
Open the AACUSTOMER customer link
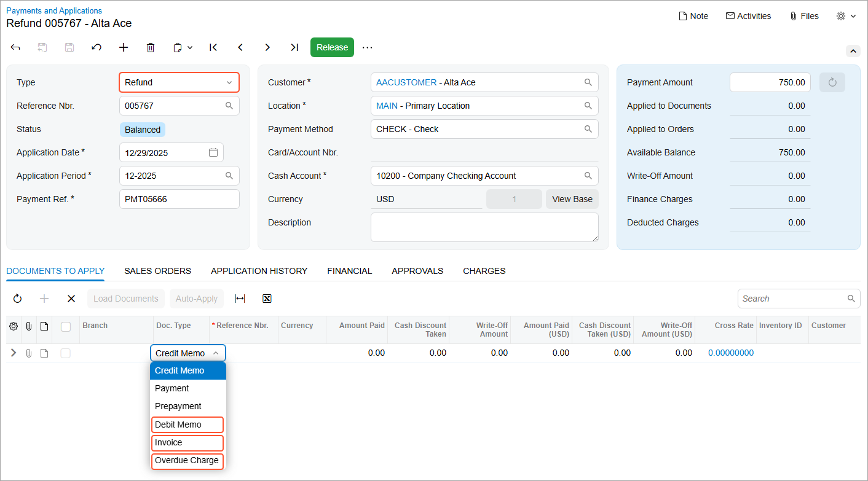click(406, 82)
